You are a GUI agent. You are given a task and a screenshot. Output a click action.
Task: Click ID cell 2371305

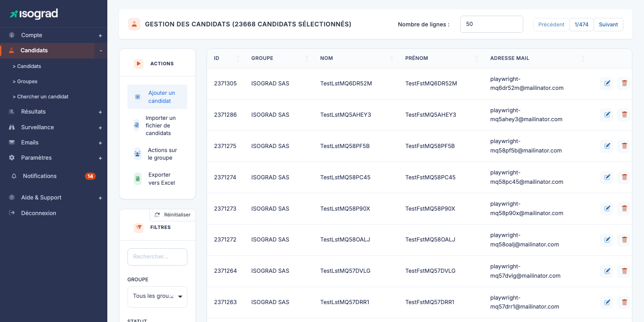[225, 84]
